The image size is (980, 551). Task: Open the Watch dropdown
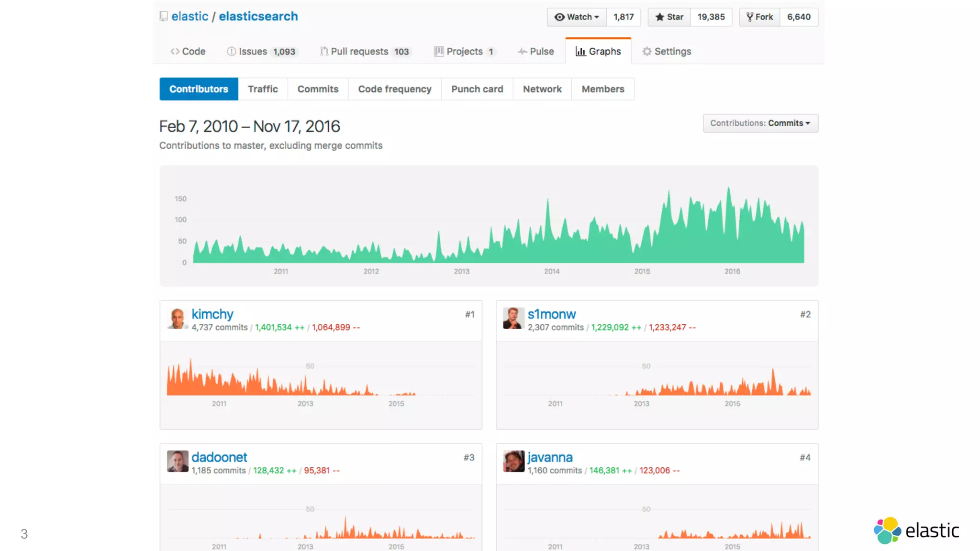coord(577,17)
